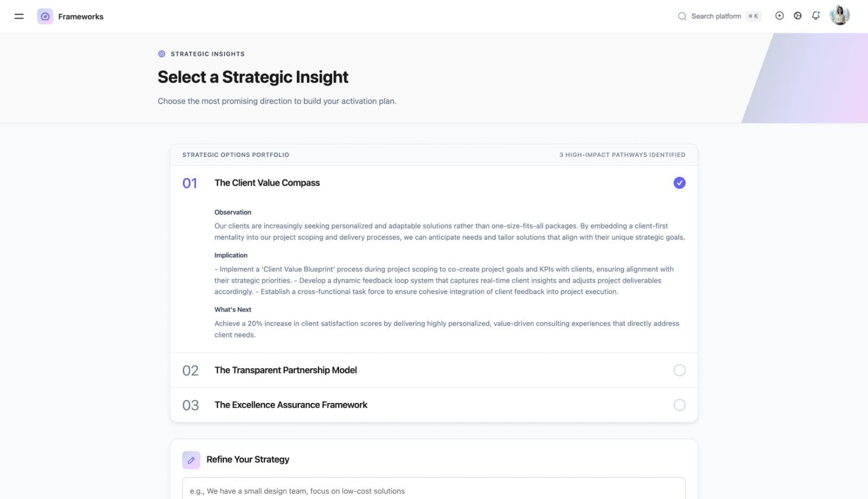Open the notifications bell

pyautogui.click(x=816, y=16)
